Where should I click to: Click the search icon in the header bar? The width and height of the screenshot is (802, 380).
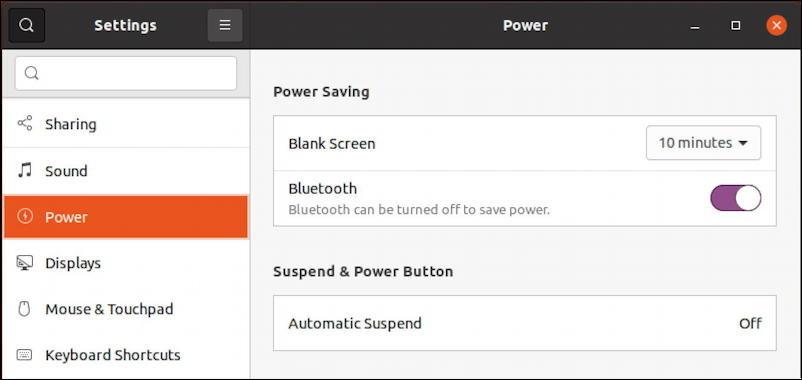click(27, 25)
